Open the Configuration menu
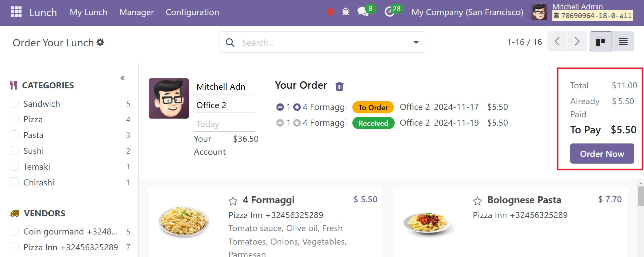The height and width of the screenshot is (257, 644). tap(192, 12)
